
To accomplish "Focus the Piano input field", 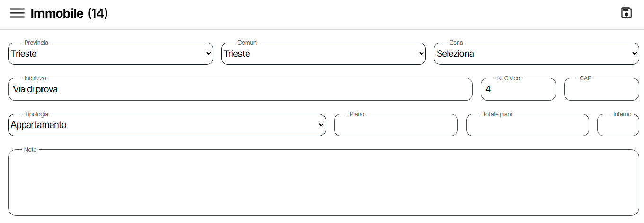I will click(x=396, y=125).
